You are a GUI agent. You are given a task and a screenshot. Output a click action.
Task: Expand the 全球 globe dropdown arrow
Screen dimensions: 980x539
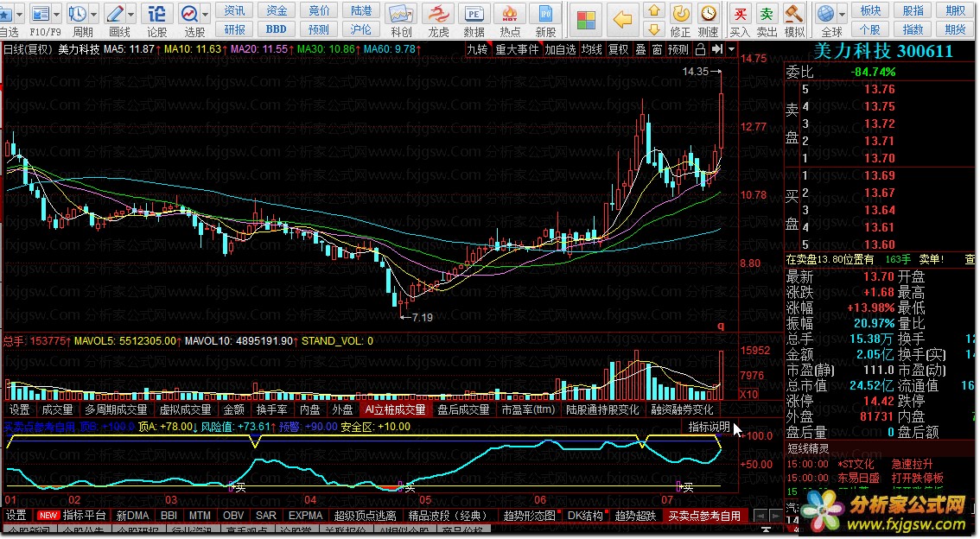[842, 13]
